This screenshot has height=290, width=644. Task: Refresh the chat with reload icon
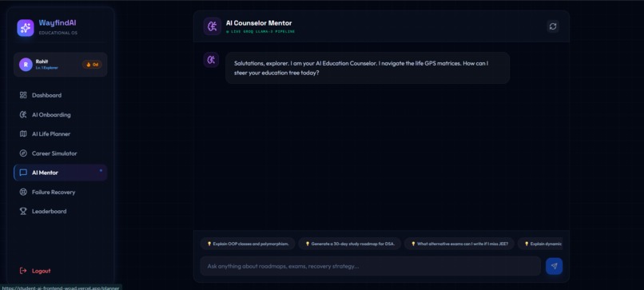[553, 26]
